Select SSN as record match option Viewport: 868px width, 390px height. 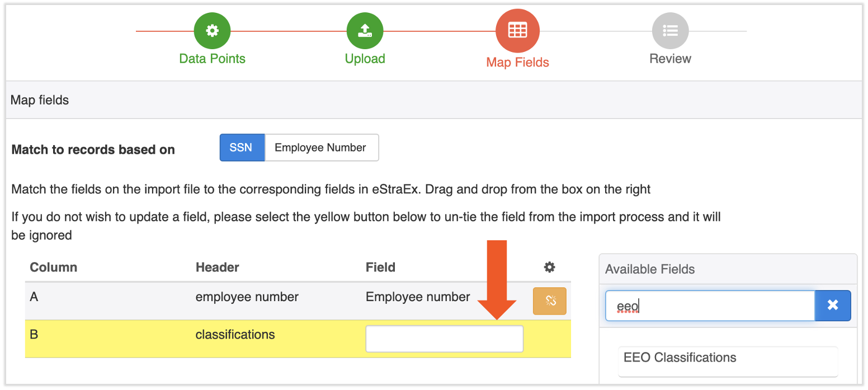pyautogui.click(x=241, y=148)
